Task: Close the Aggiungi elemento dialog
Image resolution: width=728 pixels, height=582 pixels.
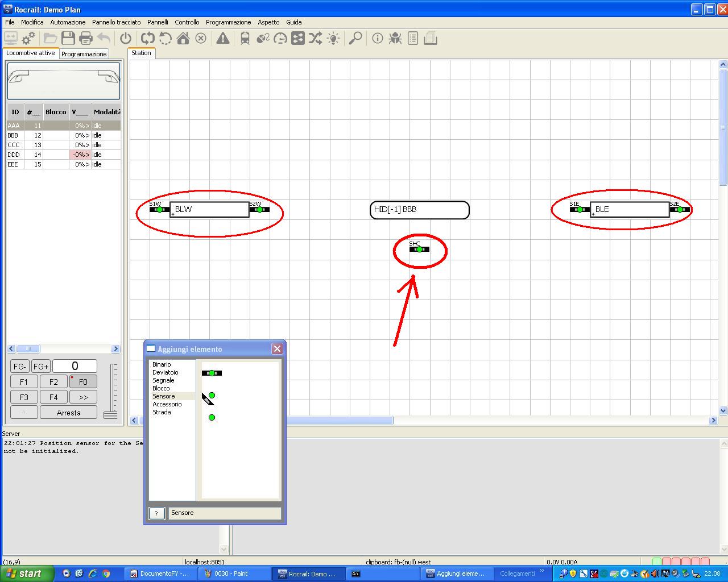Action: coord(277,348)
